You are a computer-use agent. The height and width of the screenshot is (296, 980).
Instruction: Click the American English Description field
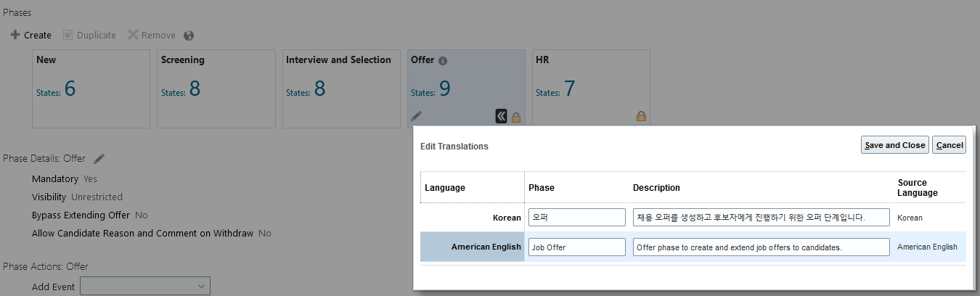[761, 247]
